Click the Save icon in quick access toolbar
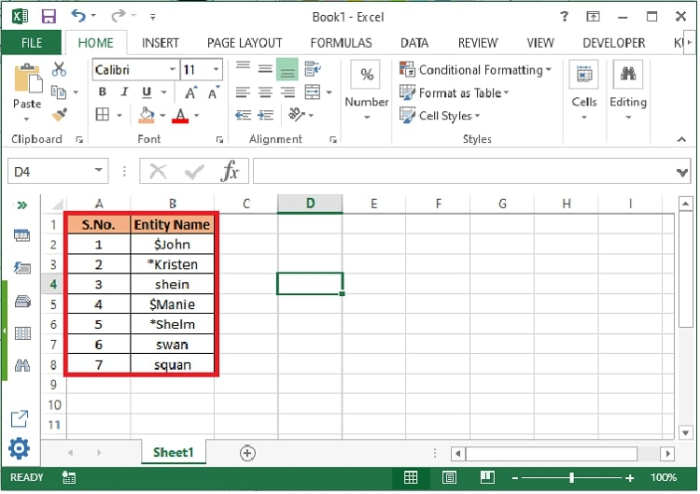 pos(49,17)
